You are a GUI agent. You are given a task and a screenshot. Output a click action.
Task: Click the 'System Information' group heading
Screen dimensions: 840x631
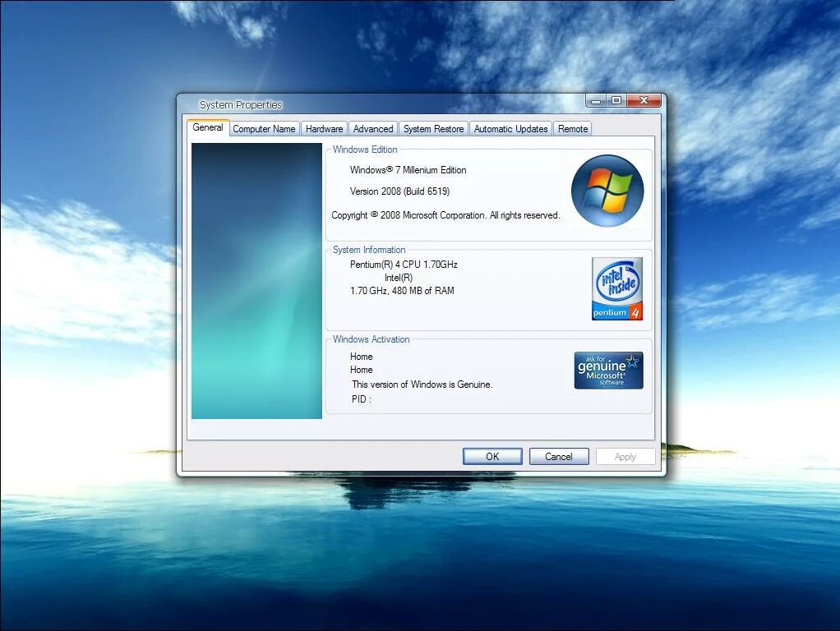[x=369, y=250]
